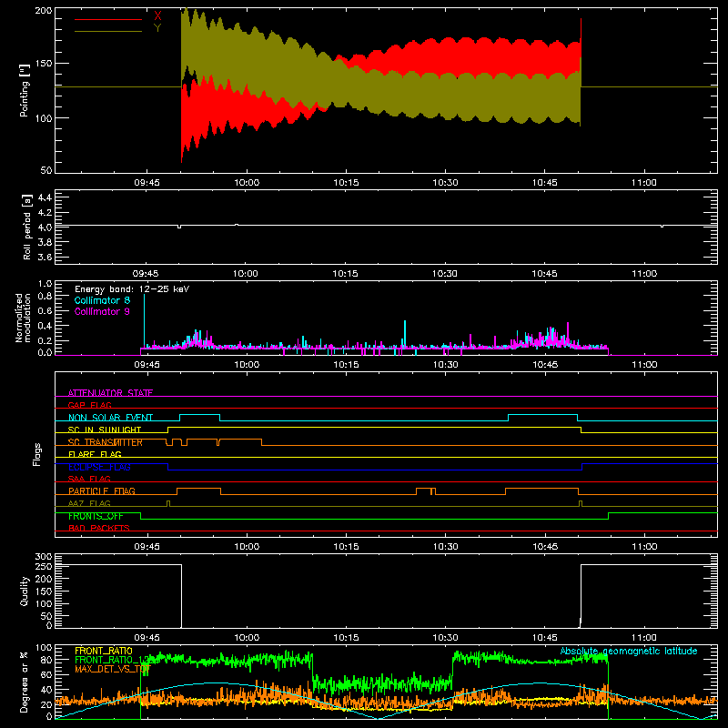This screenshot has width=728, height=728.
Task: Click the 40 tick on degrees axis
Action: tap(46, 690)
